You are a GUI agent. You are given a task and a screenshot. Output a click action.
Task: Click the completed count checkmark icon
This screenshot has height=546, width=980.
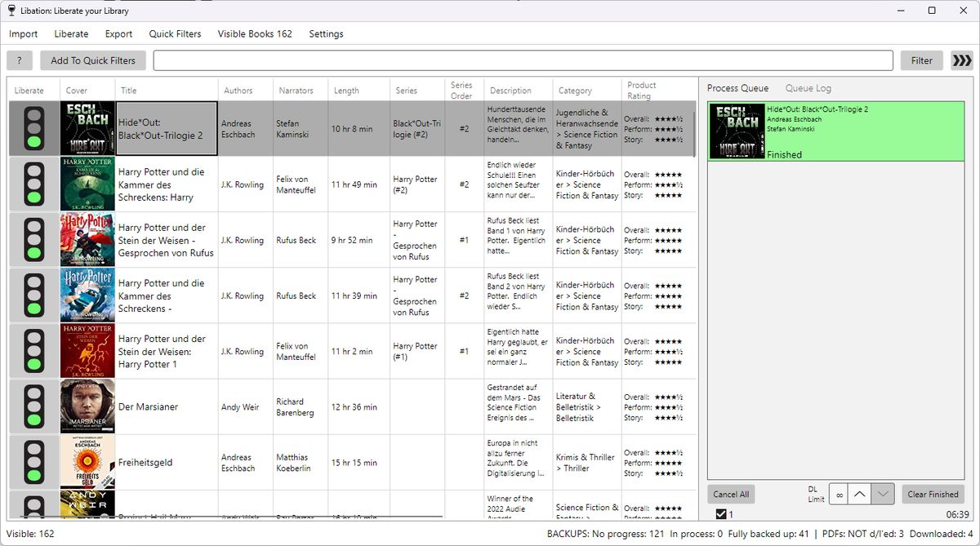click(x=721, y=514)
